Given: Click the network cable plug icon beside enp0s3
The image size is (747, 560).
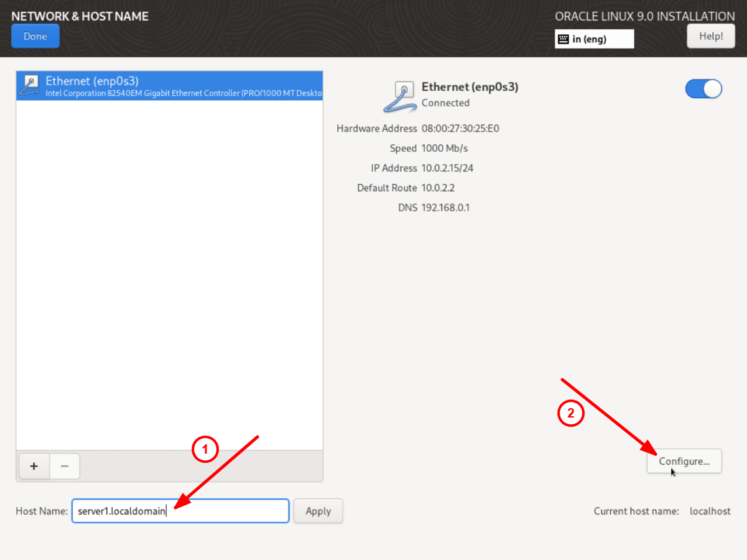Looking at the screenshot, I should (x=30, y=87).
